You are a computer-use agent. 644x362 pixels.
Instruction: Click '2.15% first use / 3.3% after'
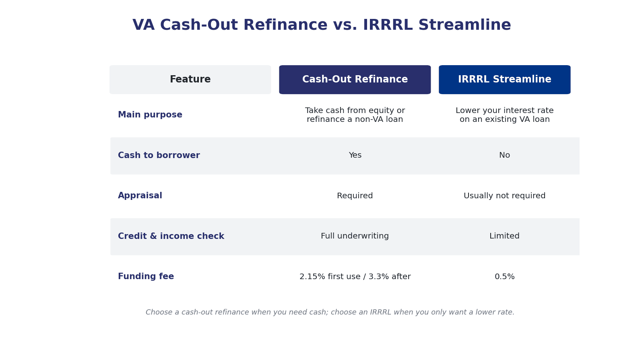click(355, 277)
